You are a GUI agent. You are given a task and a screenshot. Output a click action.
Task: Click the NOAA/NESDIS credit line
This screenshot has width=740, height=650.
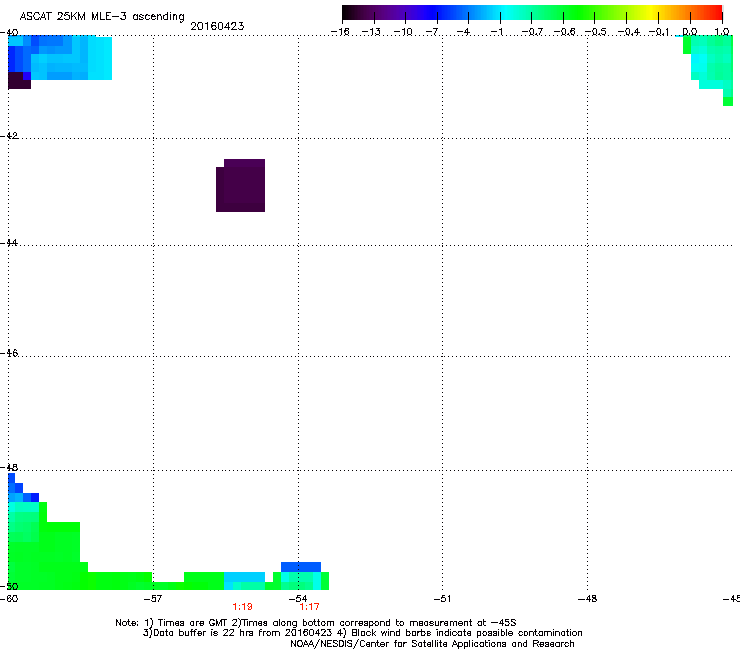[432, 644]
